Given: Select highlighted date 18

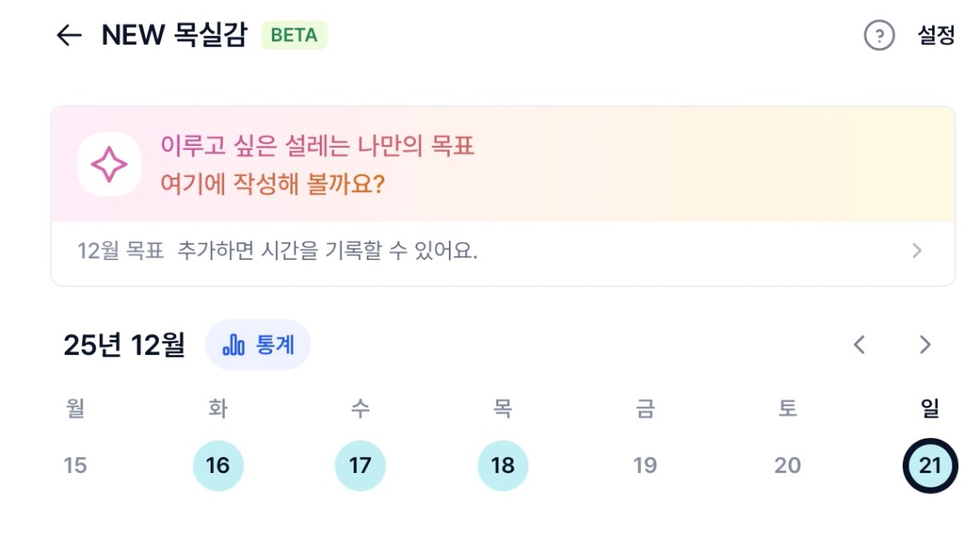Looking at the screenshot, I should pyautogui.click(x=503, y=465).
